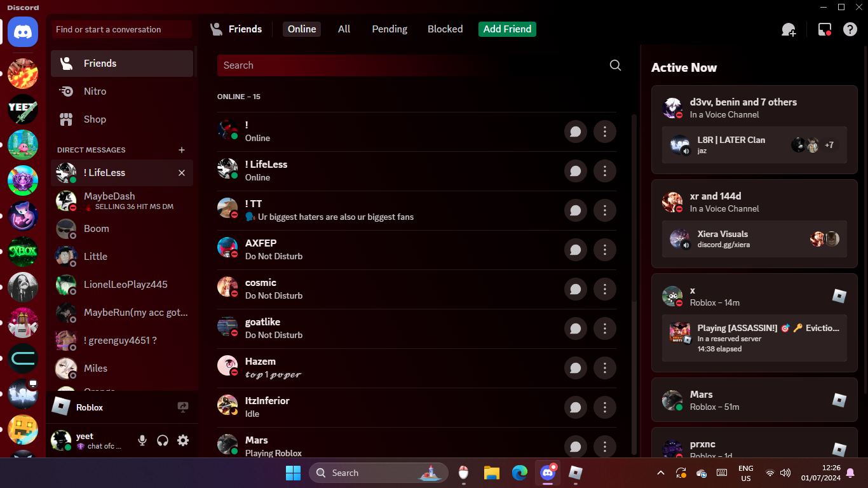Open more options for ! LifeLess
Viewport: 868px width, 488px height.
coord(605,171)
